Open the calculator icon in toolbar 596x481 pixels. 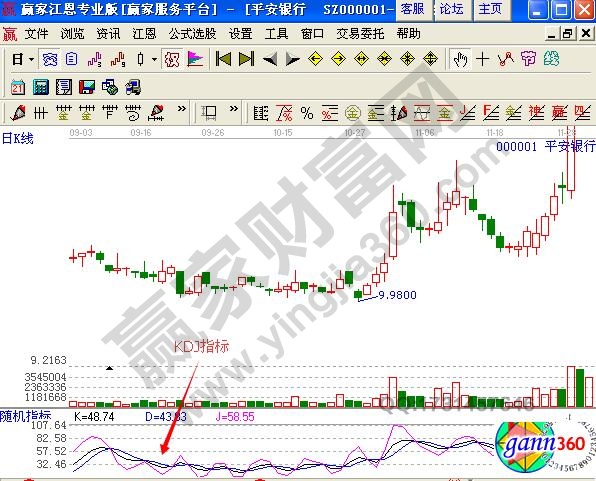tap(41, 87)
